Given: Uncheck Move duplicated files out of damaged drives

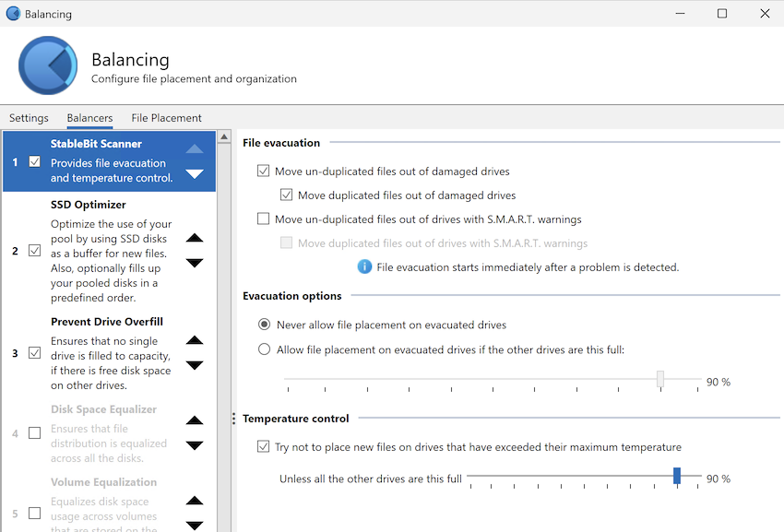Looking at the screenshot, I should [x=286, y=195].
